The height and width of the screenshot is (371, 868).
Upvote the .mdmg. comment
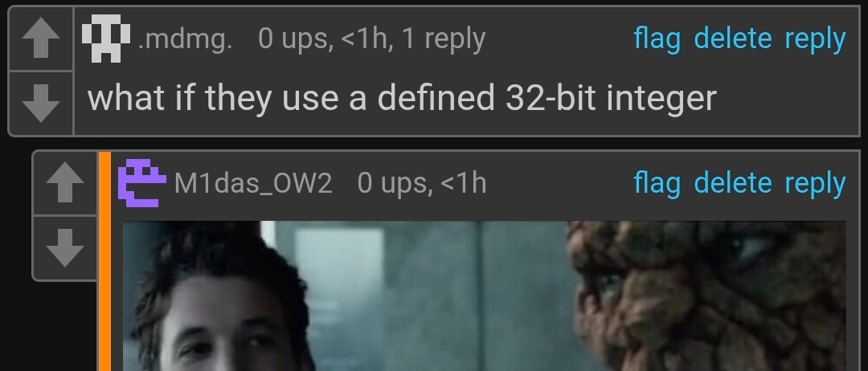pyautogui.click(x=41, y=39)
